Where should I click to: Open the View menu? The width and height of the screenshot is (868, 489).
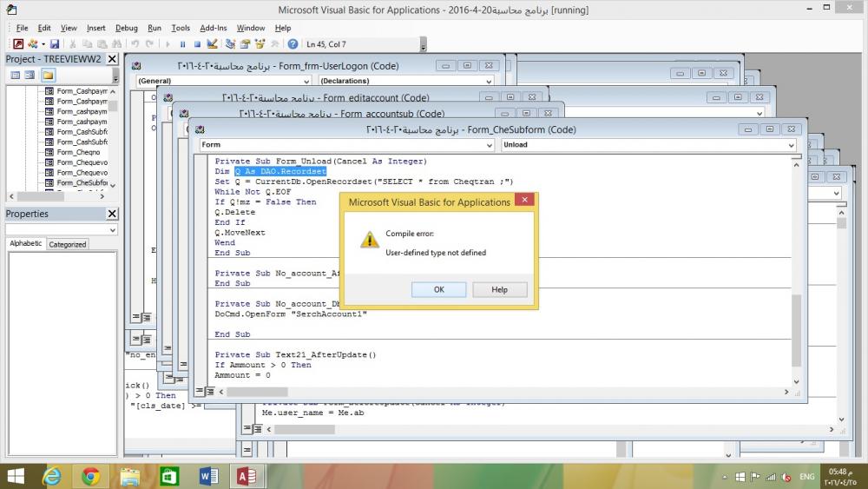click(x=69, y=28)
